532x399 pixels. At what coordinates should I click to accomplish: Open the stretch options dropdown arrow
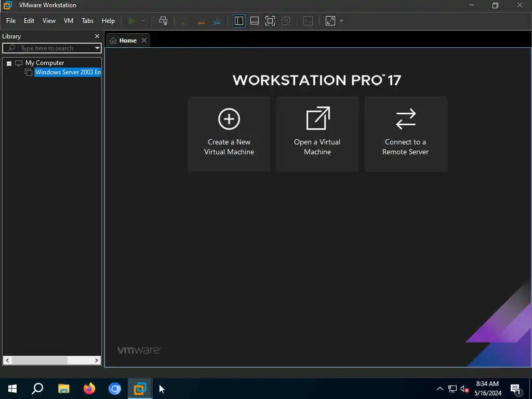point(342,21)
